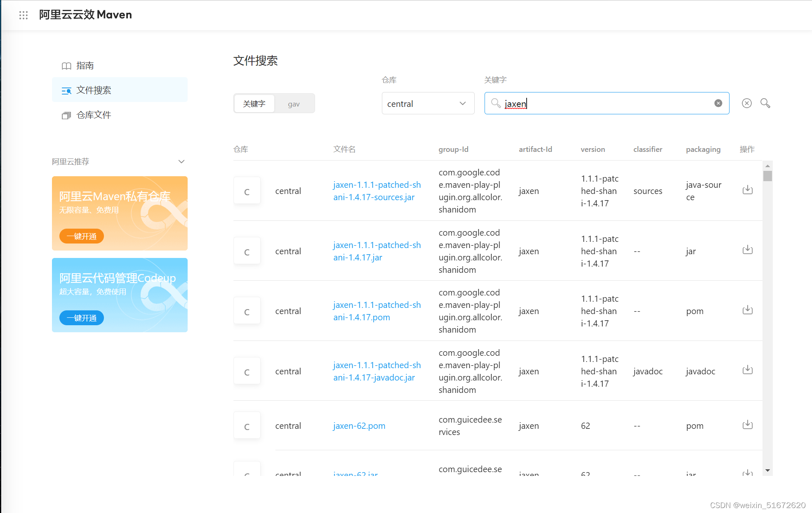Open jaxen-1.1.1-patched-shani-1.4.17-javadoc.jar link

pos(377,371)
